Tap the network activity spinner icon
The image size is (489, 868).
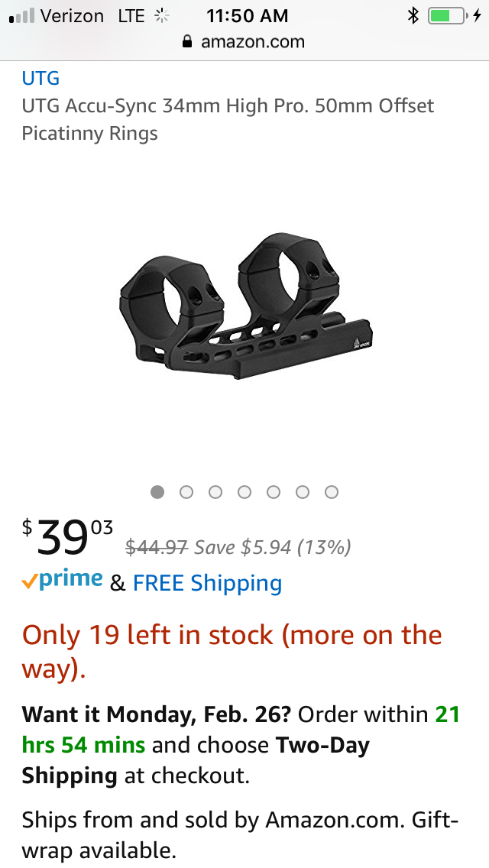point(161,16)
